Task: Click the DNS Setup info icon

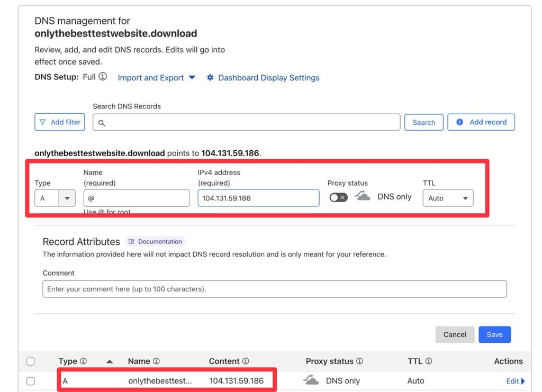Action: point(103,77)
